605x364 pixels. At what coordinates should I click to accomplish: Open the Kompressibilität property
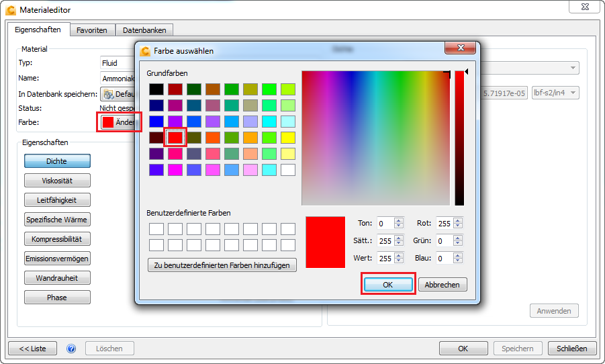tap(57, 239)
